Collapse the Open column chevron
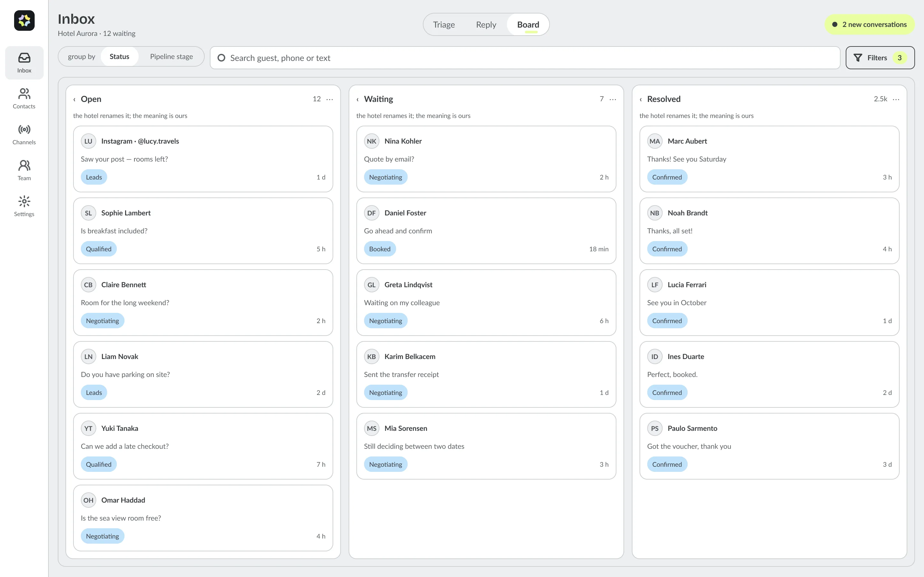Image resolution: width=924 pixels, height=577 pixels. [74, 100]
